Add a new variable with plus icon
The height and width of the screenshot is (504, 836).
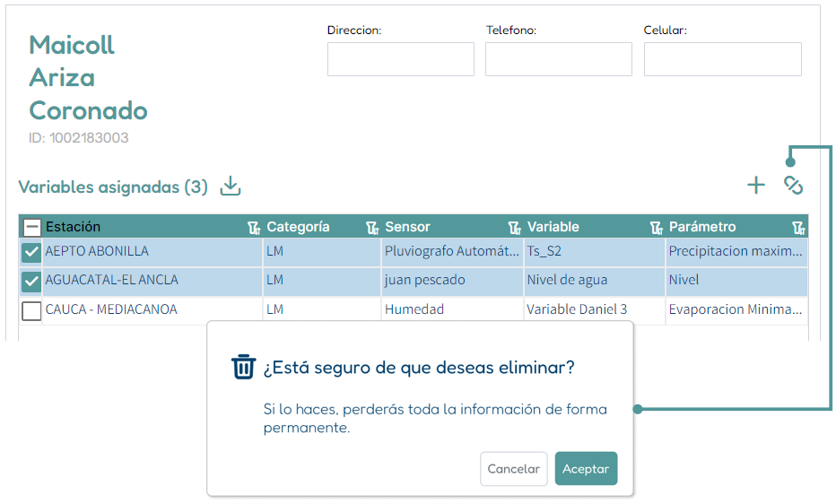[x=755, y=186]
